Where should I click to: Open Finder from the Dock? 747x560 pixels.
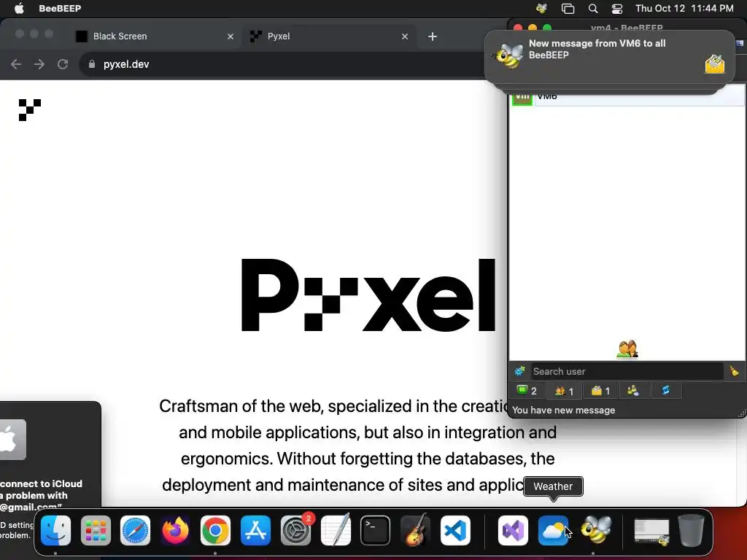[x=55, y=531]
